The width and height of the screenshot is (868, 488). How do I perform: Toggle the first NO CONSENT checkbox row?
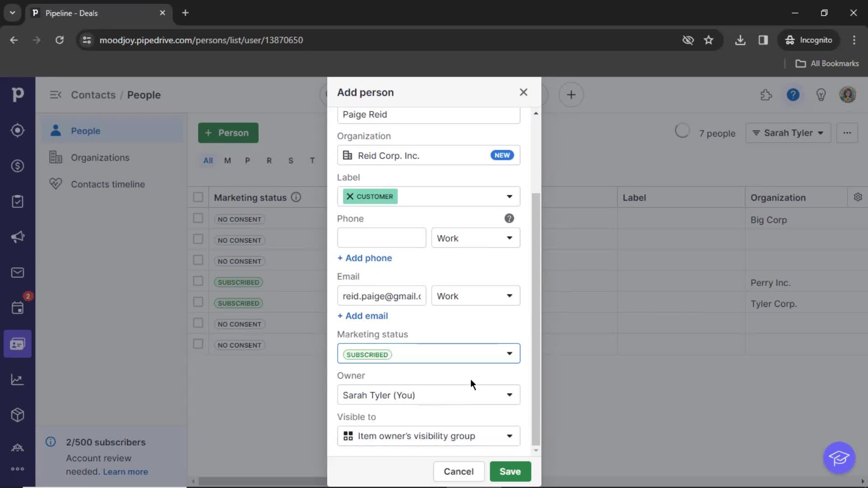(198, 219)
